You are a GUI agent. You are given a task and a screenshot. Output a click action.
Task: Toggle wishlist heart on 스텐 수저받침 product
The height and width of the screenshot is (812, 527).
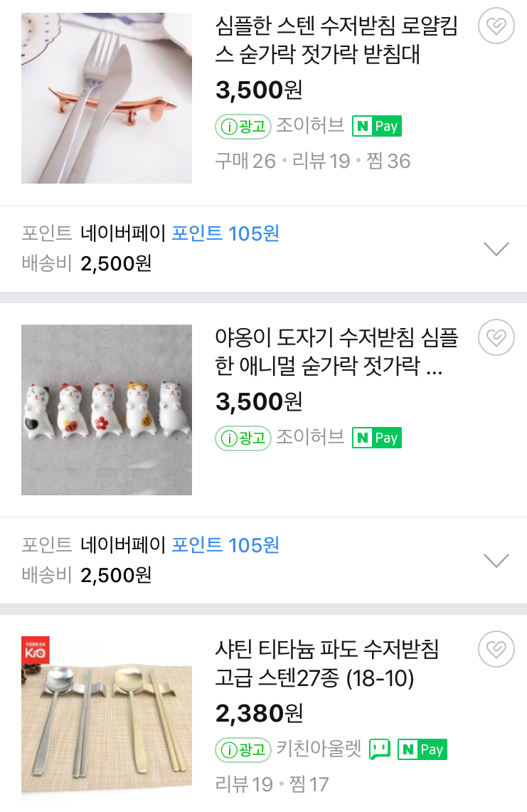click(496, 27)
